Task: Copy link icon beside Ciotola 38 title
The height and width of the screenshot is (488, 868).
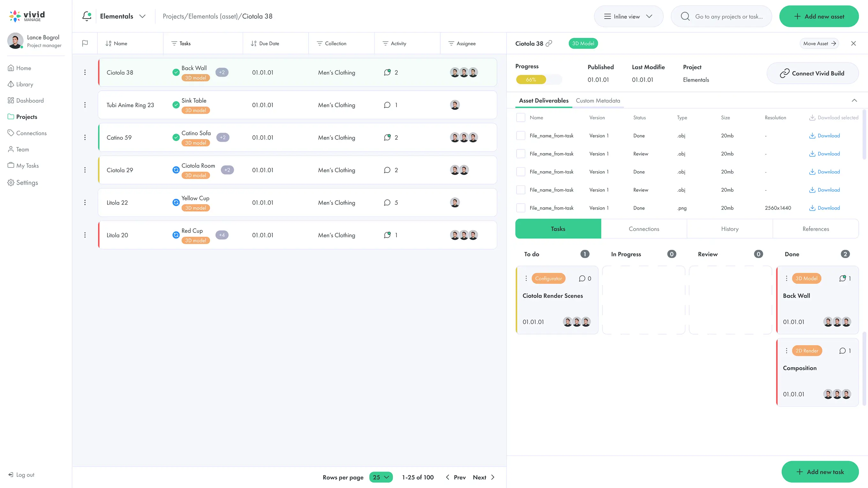Action: click(549, 43)
